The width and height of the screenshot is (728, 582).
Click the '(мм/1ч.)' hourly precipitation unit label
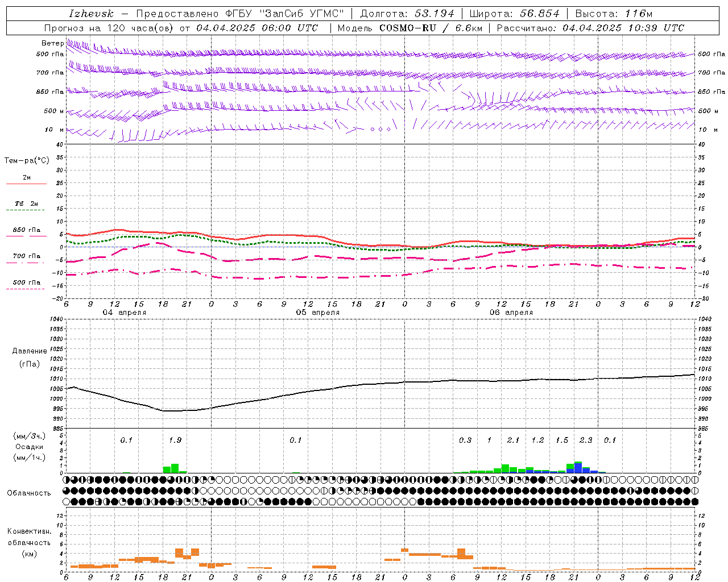coord(30,458)
